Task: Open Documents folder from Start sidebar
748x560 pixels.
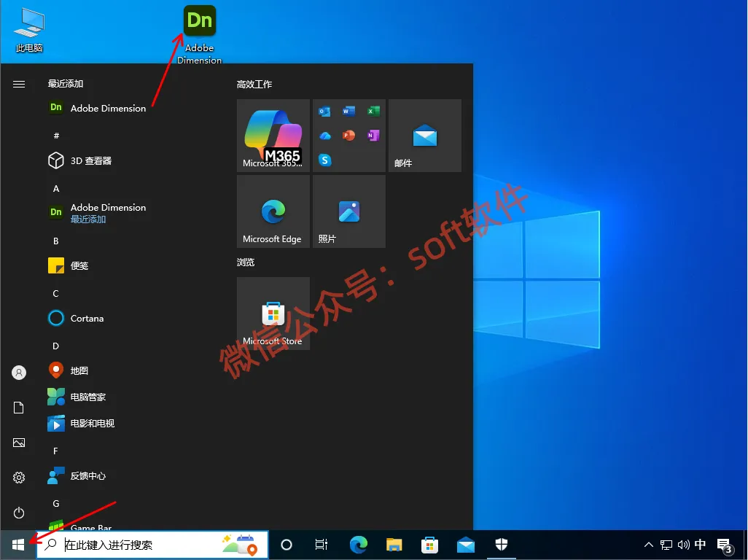Action: [x=19, y=408]
